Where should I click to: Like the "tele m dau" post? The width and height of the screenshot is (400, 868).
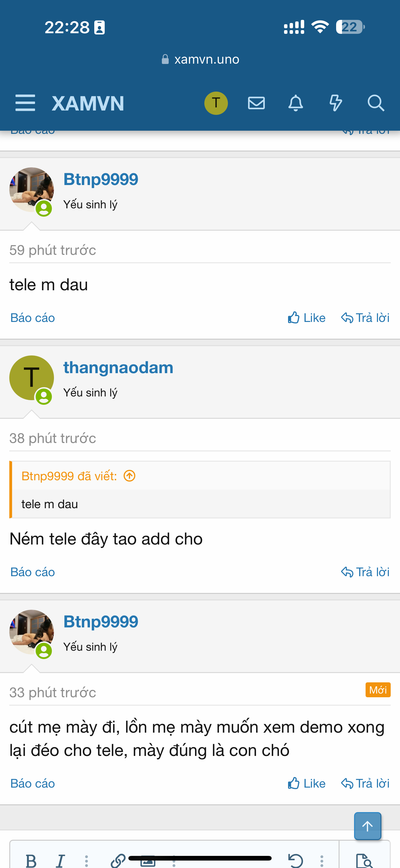coord(306,318)
